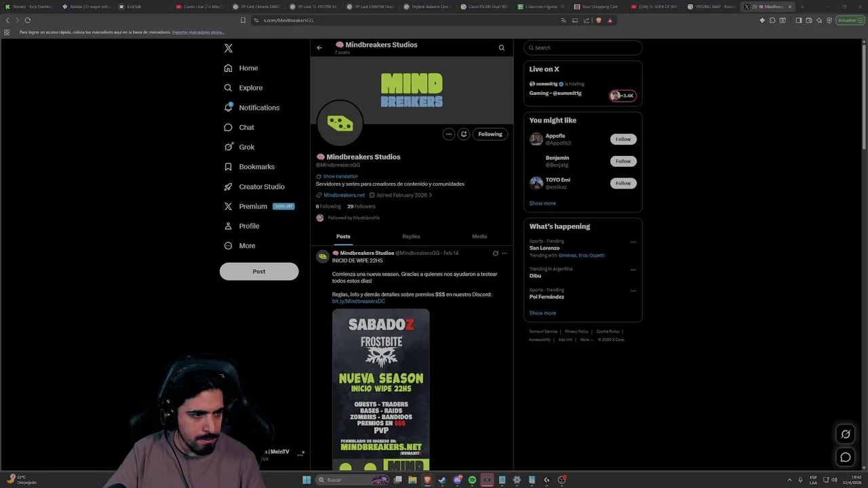This screenshot has height=488, width=868.
Task: Open summit1g live broadcast card
Action: pyautogui.click(x=583, y=89)
